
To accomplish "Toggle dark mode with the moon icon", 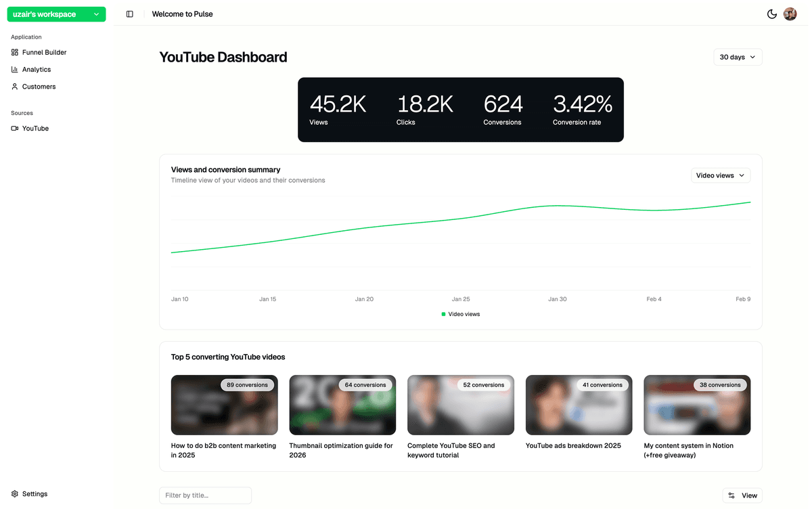I will 771,14.
